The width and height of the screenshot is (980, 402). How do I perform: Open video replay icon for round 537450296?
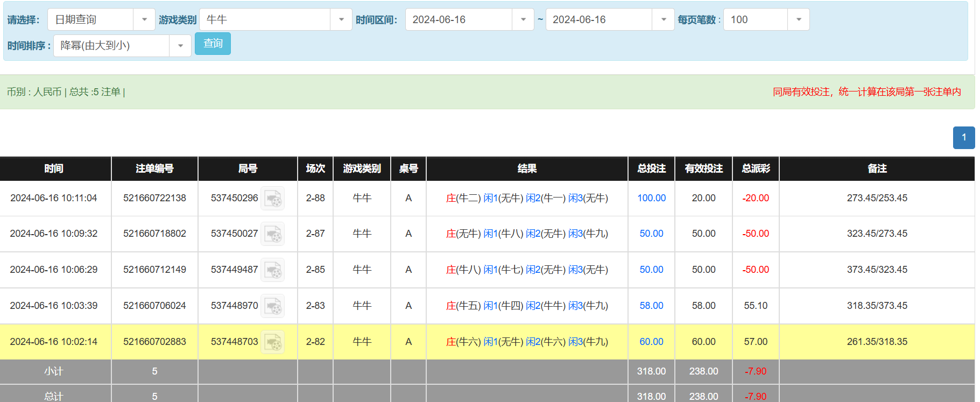point(273,199)
